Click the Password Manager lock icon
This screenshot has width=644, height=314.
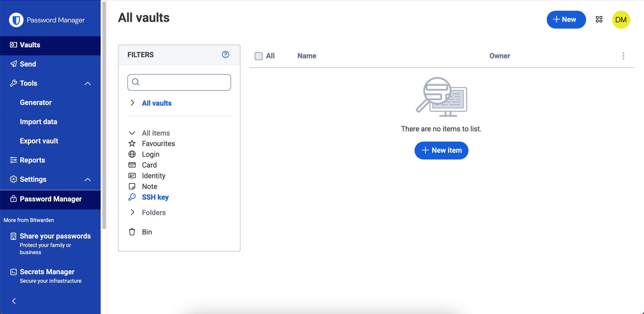coord(13,199)
